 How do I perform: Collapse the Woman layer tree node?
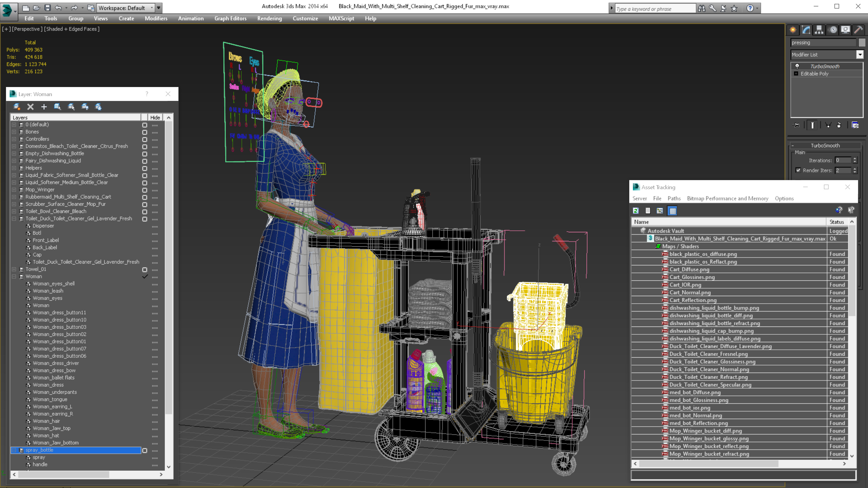pyautogui.click(x=14, y=277)
